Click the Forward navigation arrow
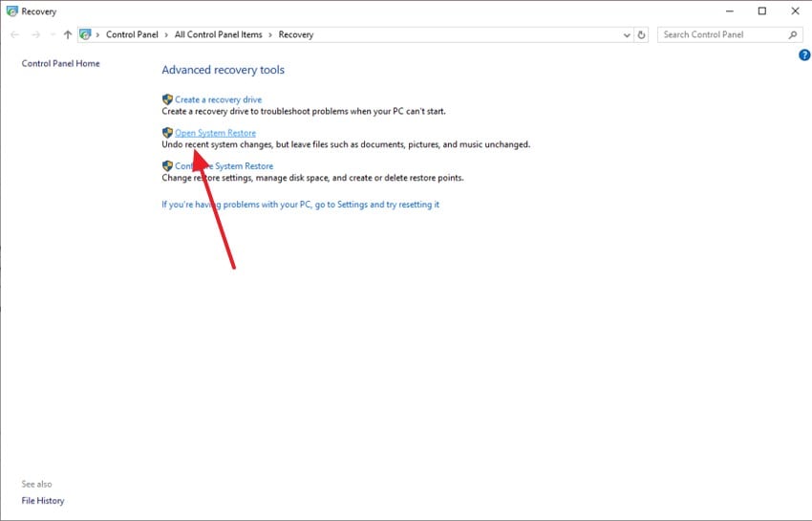Image resolution: width=812 pixels, height=521 pixels. (35, 34)
